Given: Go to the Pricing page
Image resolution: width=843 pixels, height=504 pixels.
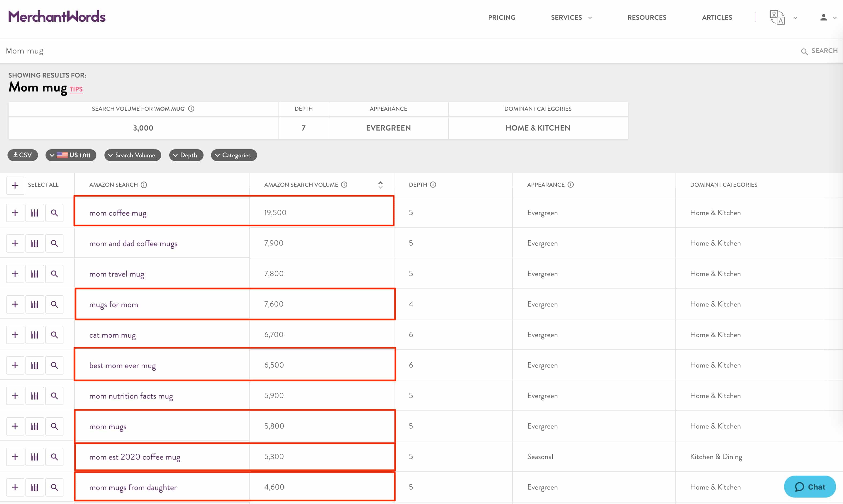Looking at the screenshot, I should (x=501, y=17).
